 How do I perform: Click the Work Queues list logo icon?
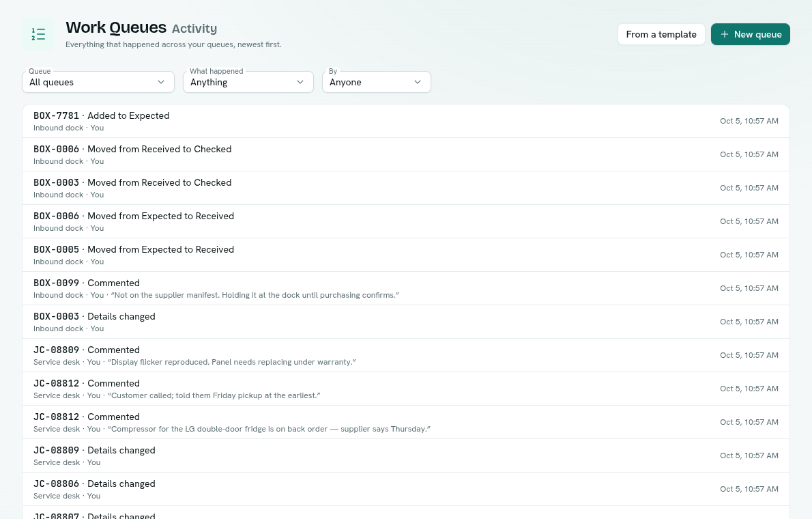click(38, 34)
